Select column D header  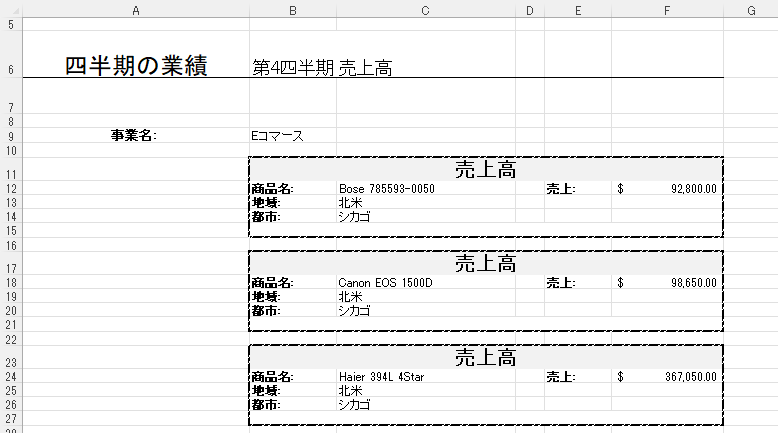[x=530, y=10]
